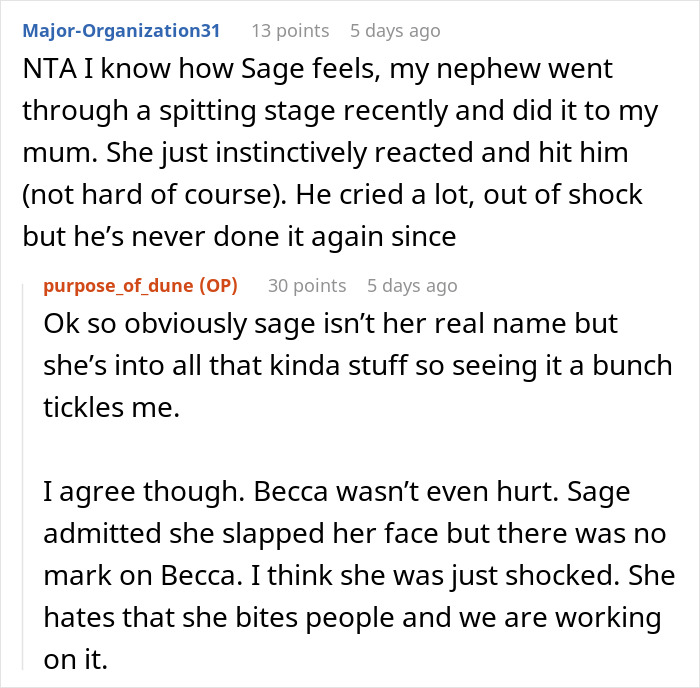Open the timestamp on purpose_of_dune's reply
The height and width of the screenshot is (688, 700).
click(412, 286)
